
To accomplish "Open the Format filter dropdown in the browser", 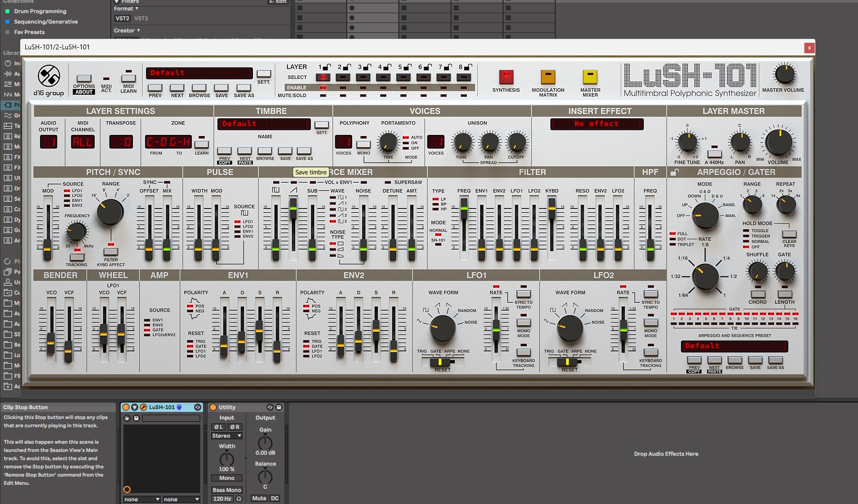I will (126, 9).
